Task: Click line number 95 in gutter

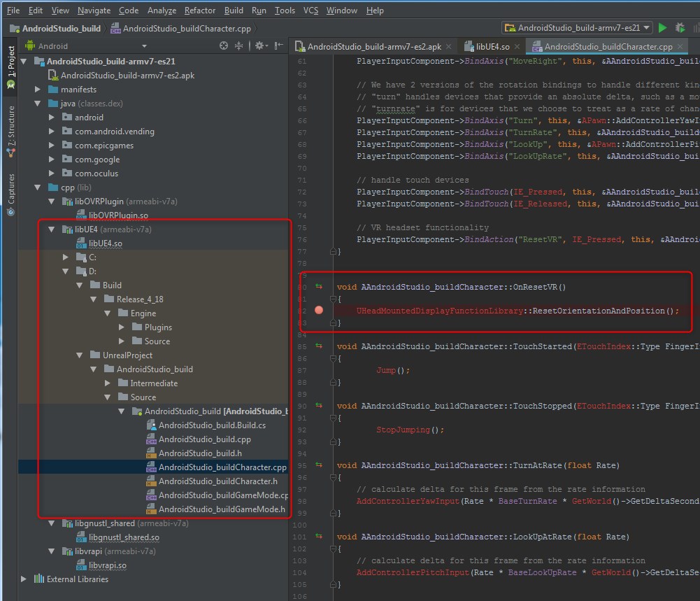Action: coord(302,465)
